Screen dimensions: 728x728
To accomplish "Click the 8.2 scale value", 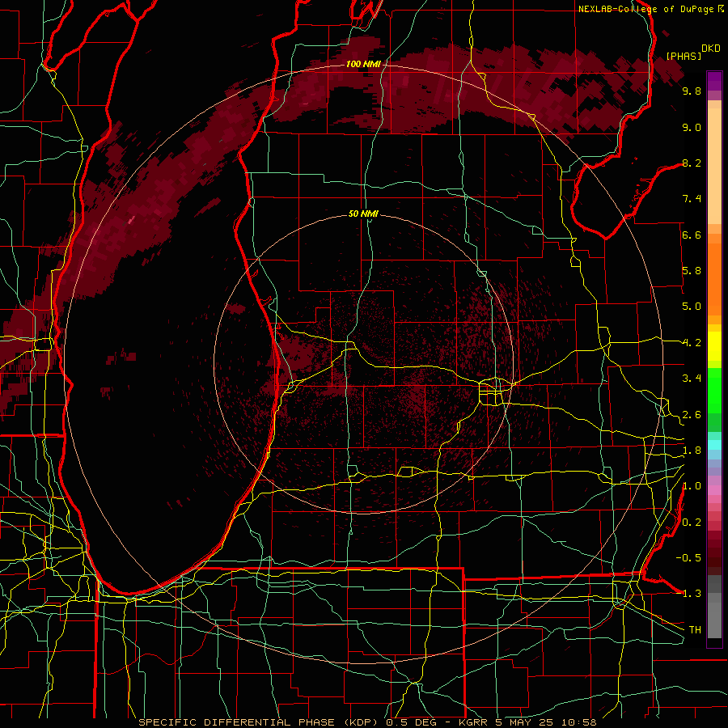I will (x=692, y=163).
